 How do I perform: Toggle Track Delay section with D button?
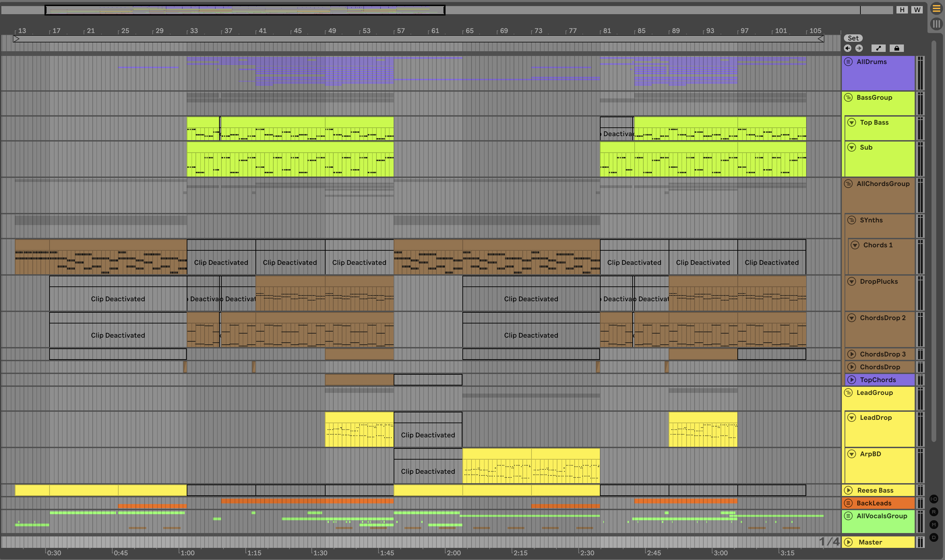[x=934, y=537]
